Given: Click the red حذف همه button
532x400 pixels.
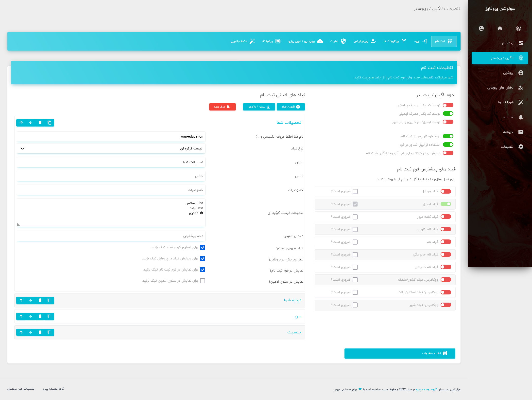Looking at the screenshot, I should 222,107.
